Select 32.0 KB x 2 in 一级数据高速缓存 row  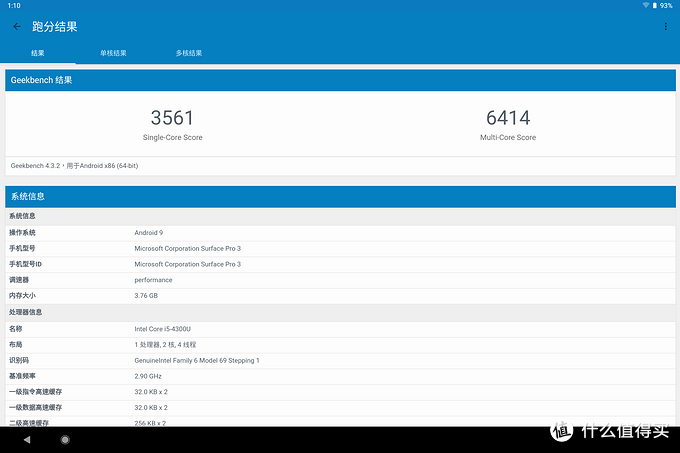coord(151,407)
